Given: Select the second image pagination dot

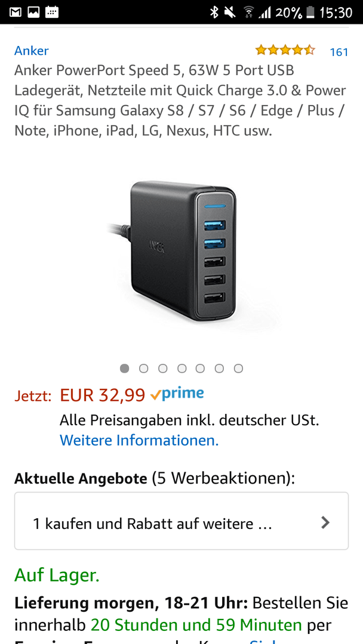Looking at the screenshot, I should (143, 369).
